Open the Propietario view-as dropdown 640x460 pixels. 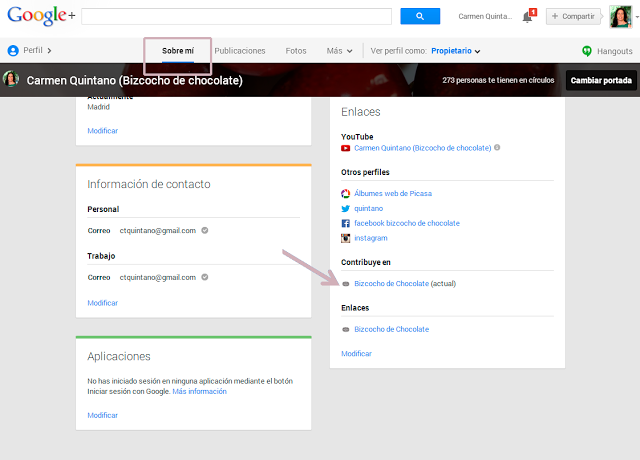click(x=456, y=51)
